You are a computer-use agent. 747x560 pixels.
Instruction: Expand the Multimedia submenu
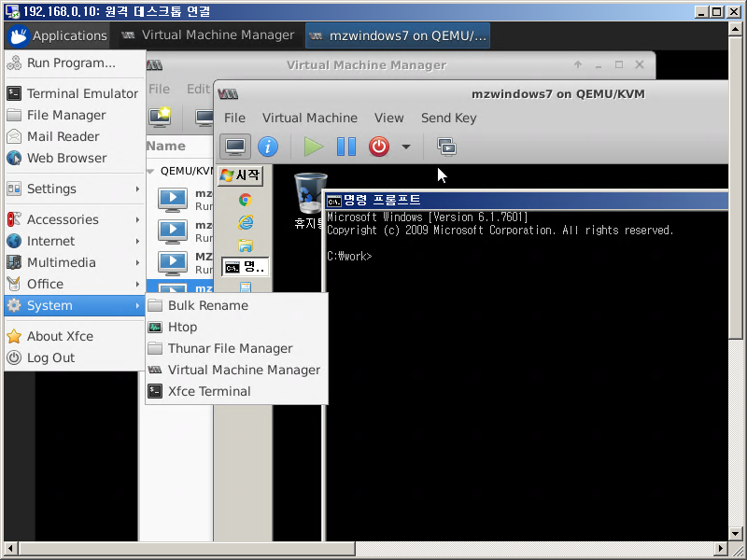(x=75, y=262)
